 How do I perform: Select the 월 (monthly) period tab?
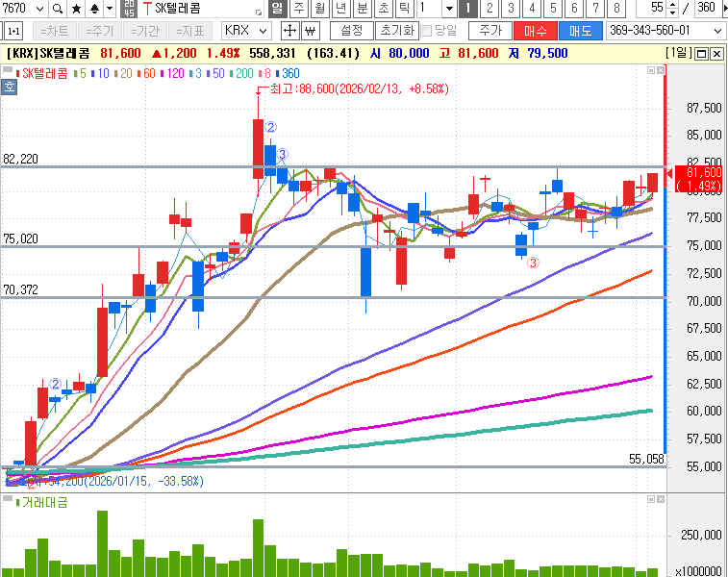point(320,9)
